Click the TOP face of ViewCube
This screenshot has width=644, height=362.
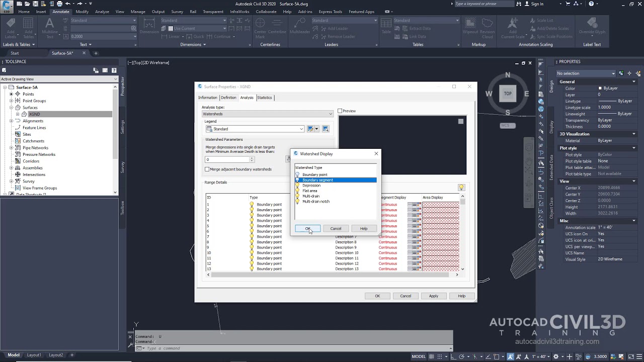(508, 94)
